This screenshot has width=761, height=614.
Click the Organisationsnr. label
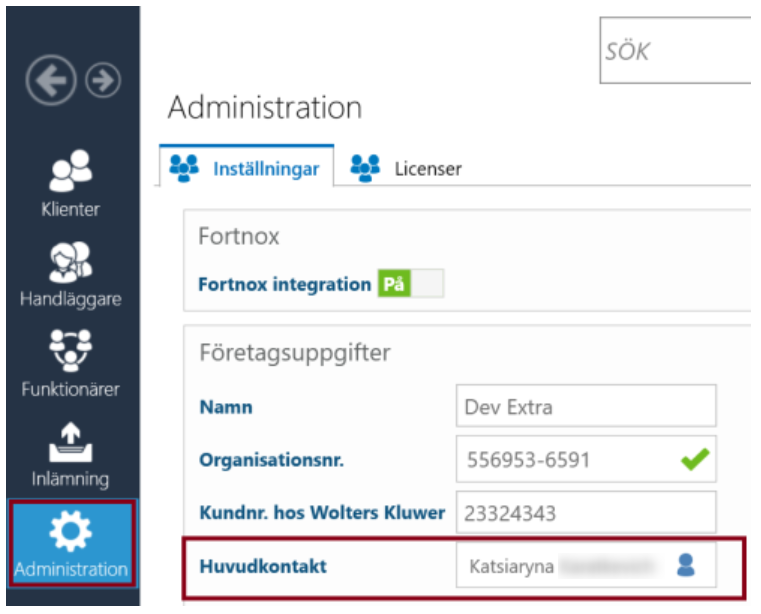click(x=272, y=459)
